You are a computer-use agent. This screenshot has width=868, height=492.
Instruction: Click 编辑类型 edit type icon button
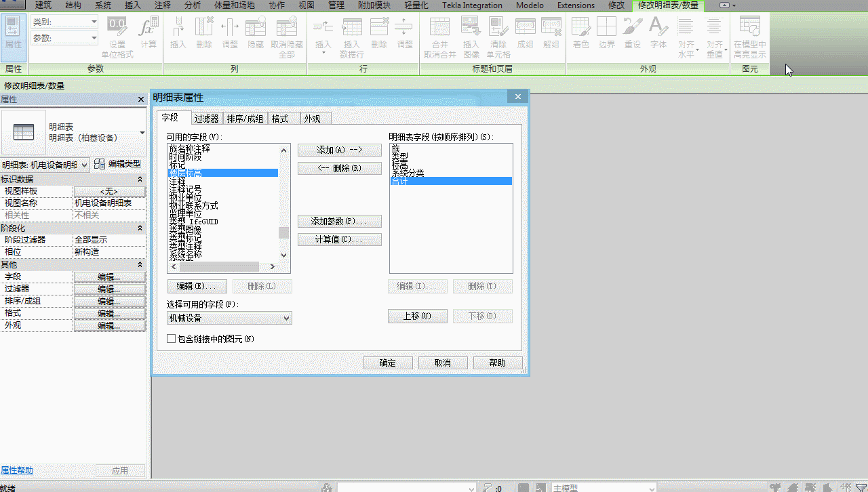(118, 164)
